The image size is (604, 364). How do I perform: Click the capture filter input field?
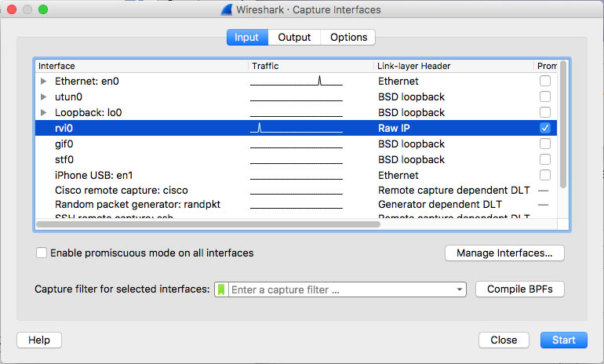coord(340,289)
